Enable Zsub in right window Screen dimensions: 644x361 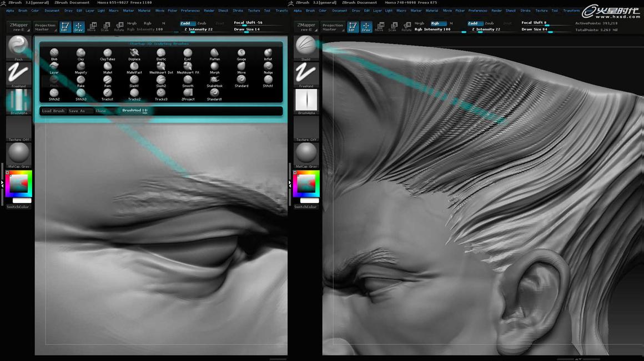click(x=489, y=23)
